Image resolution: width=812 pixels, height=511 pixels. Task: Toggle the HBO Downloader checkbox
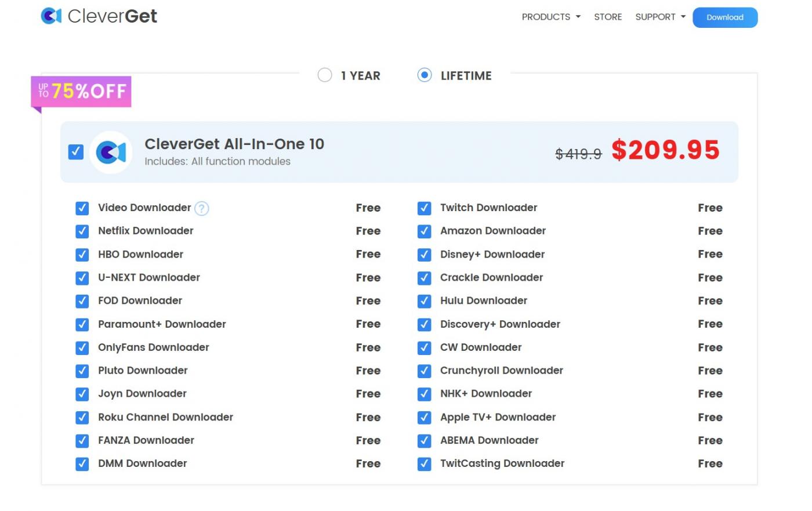click(x=82, y=254)
